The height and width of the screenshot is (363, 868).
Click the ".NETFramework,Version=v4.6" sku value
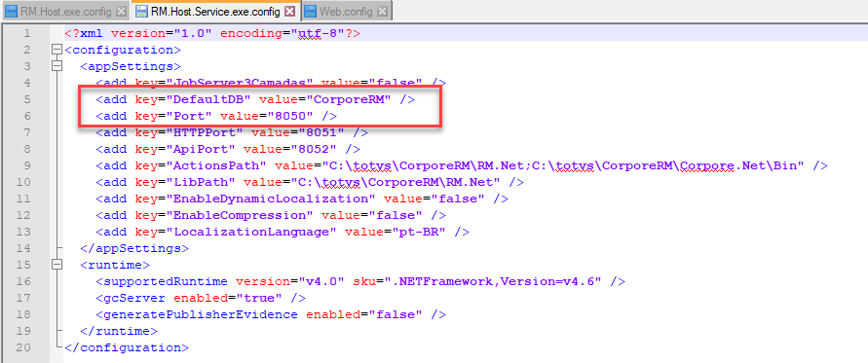pyautogui.click(x=492, y=281)
